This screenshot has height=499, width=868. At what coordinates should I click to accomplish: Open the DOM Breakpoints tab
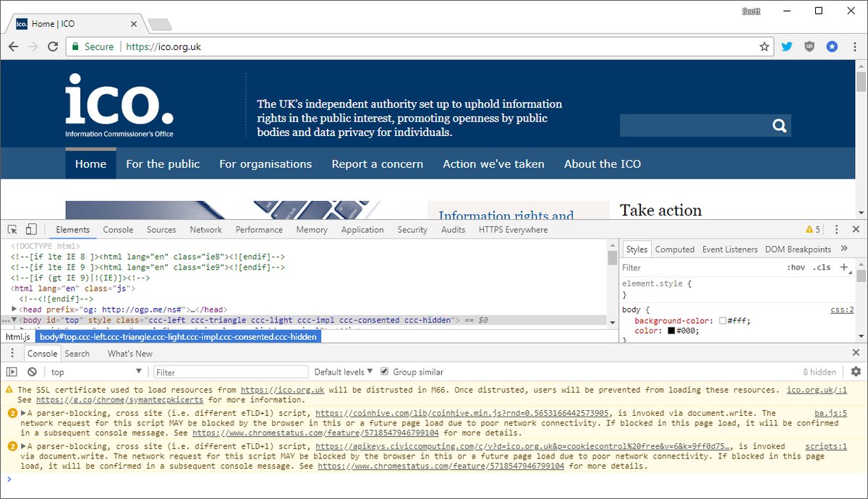[798, 249]
